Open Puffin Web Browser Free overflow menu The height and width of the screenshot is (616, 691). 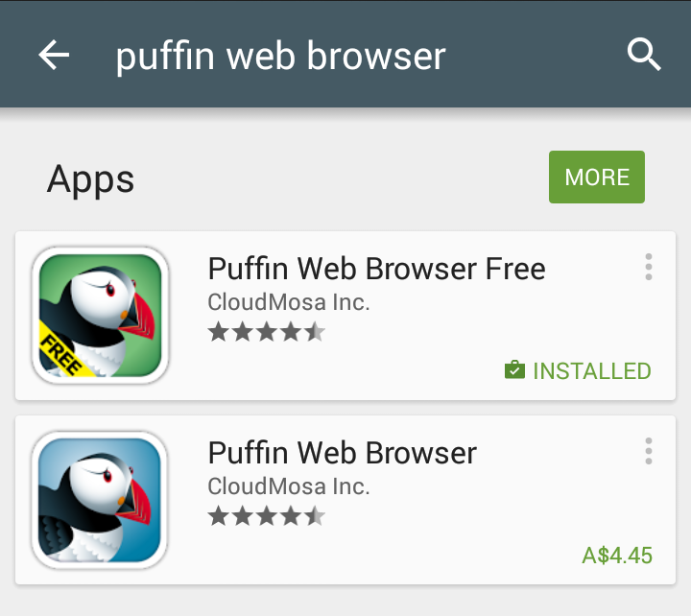tap(648, 267)
